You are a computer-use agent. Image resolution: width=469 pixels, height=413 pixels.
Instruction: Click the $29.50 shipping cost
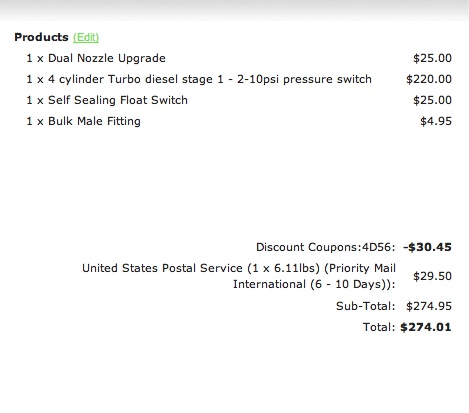coord(432,276)
